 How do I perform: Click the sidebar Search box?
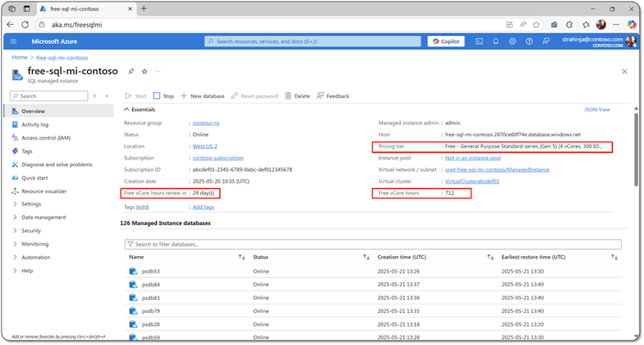(49, 96)
